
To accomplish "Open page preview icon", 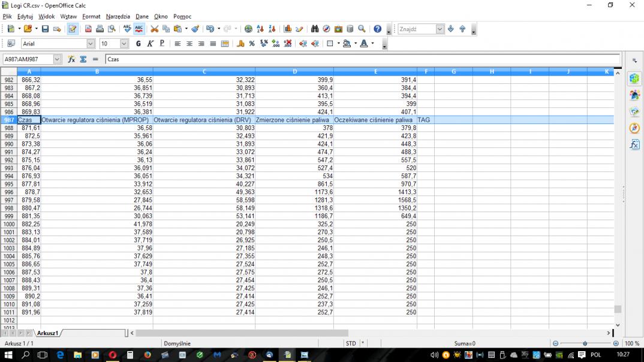I will (x=112, y=29).
